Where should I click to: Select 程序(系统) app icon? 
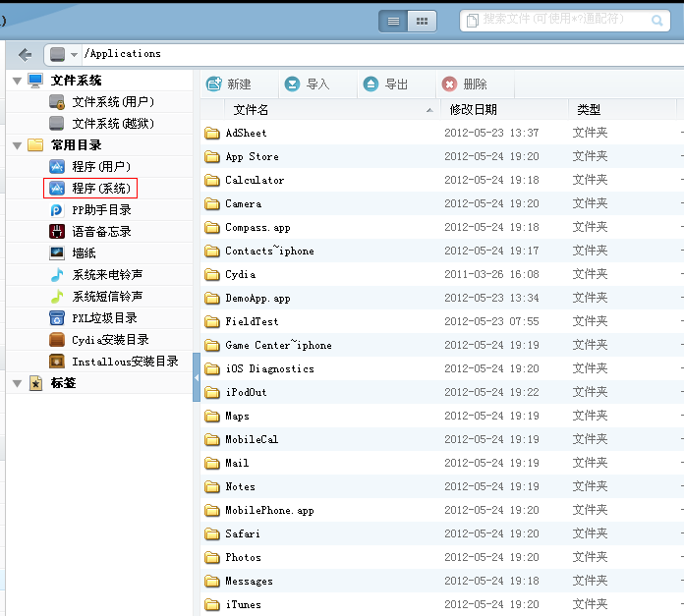[x=57, y=189]
